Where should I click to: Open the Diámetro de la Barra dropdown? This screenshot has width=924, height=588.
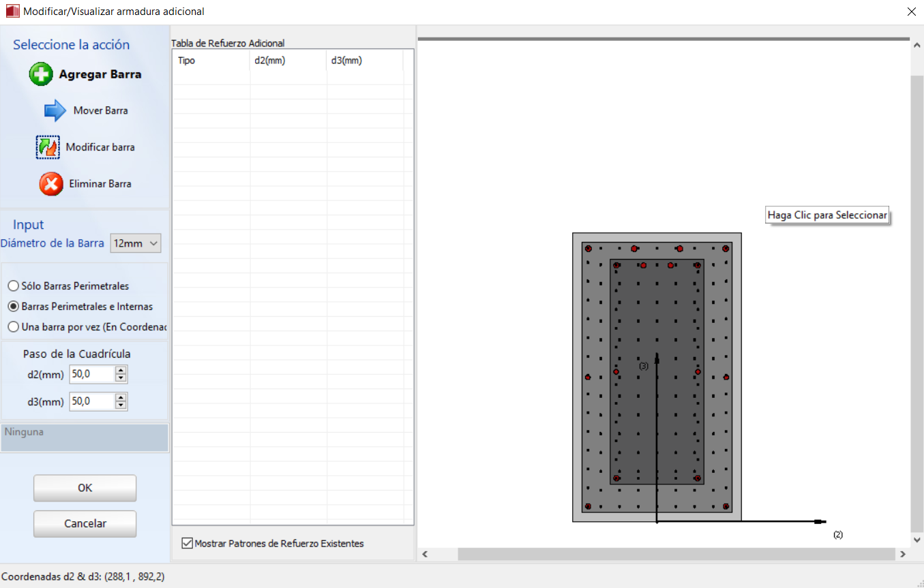[136, 243]
